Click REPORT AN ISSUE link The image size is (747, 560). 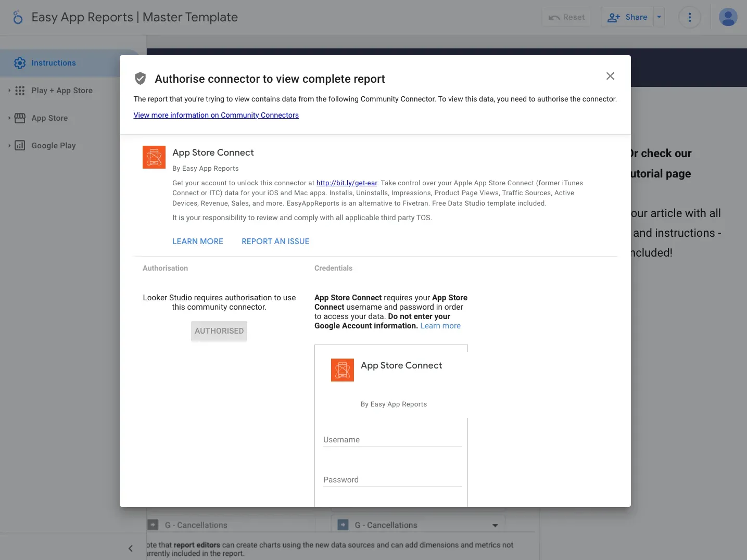(275, 241)
